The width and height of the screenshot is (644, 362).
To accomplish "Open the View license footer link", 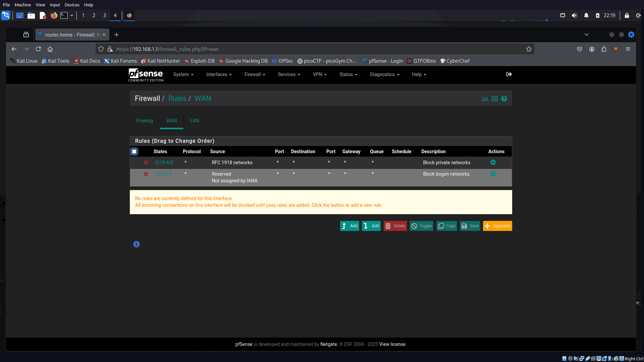I will [x=392, y=344].
